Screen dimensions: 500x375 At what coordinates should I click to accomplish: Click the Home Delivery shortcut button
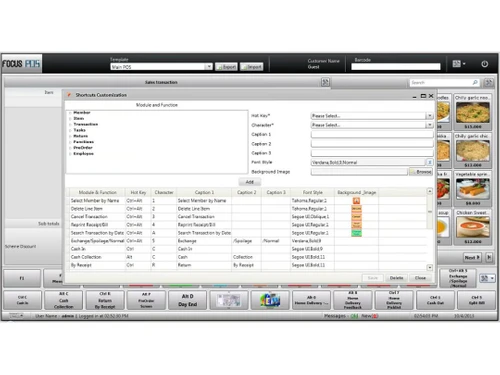311,300
